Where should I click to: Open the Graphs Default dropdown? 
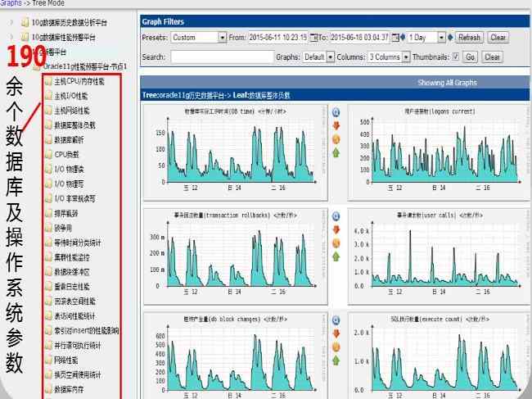coord(319,57)
